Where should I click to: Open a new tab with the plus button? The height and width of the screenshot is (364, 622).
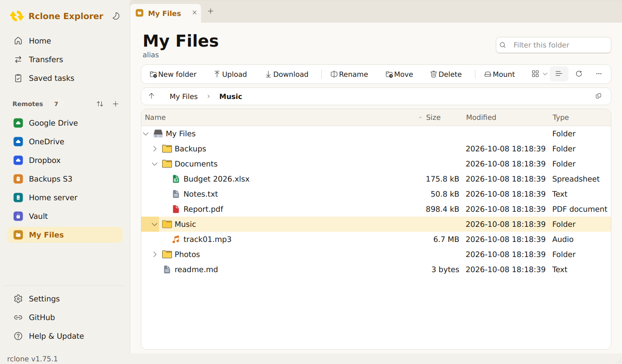tap(211, 12)
